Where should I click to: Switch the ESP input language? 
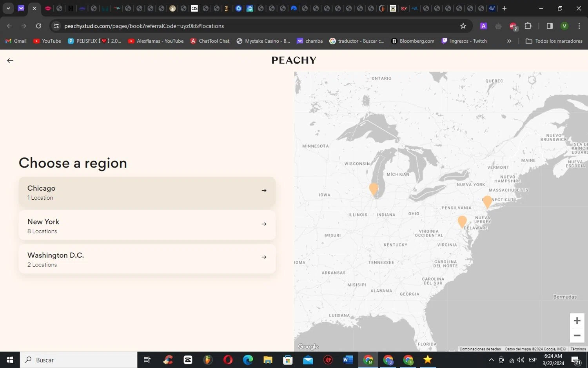point(533,360)
